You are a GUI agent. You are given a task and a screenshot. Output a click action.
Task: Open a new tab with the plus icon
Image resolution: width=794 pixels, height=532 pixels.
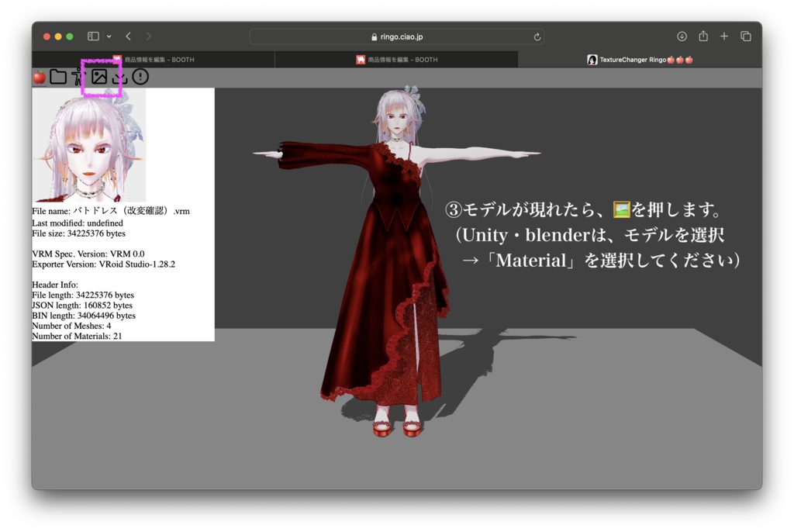724,36
